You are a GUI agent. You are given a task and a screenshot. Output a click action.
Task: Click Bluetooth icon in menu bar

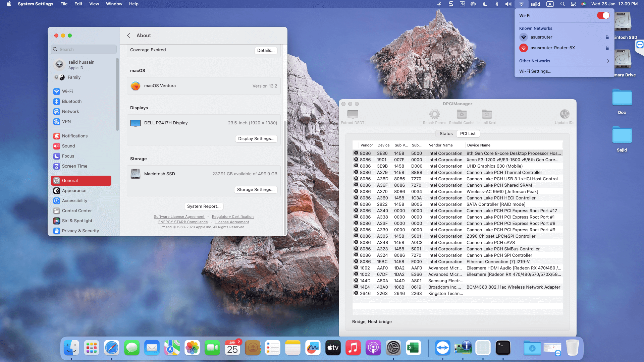point(497,4)
